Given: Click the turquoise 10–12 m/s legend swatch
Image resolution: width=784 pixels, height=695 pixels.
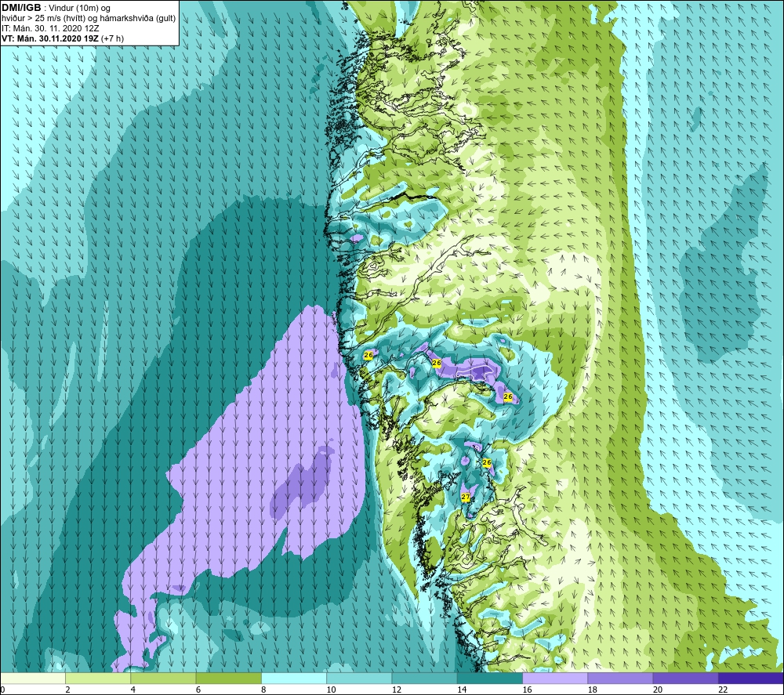Looking at the screenshot, I should pos(359,678).
